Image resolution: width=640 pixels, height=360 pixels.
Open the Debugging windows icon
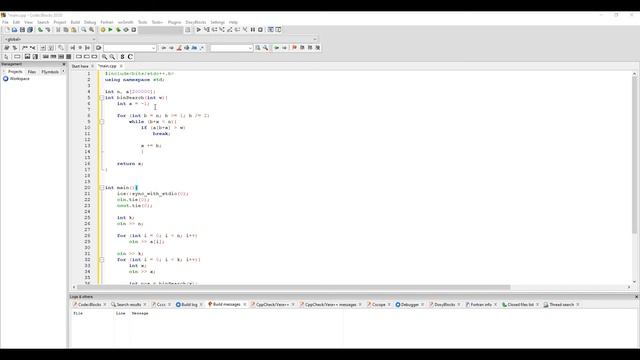click(271, 30)
